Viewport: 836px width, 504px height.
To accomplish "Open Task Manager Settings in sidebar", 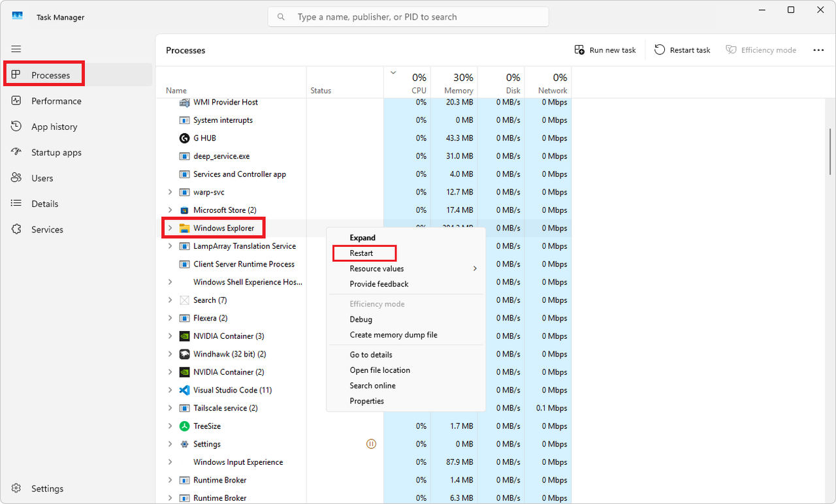I will pos(77,488).
